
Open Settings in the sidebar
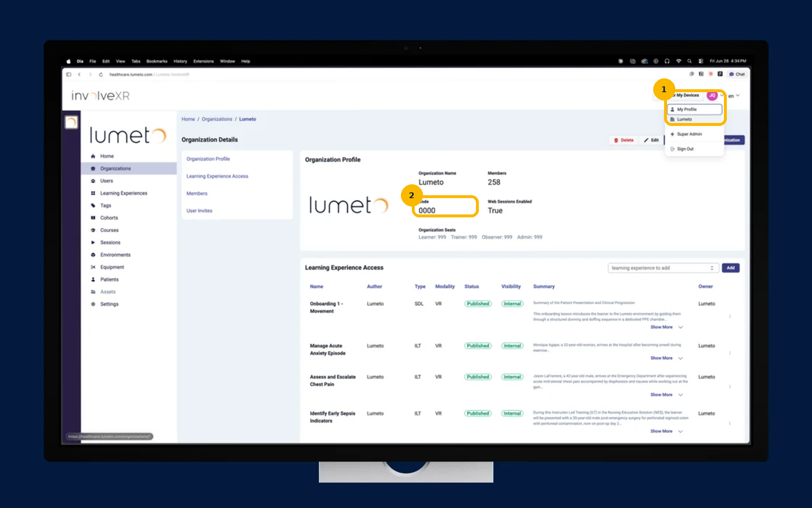[x=109, y=304]
